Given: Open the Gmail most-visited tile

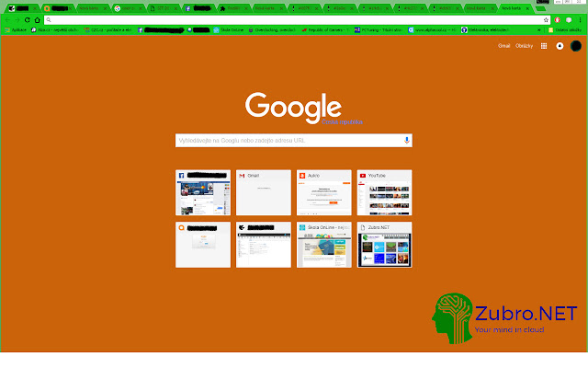Looking at the screenshot, I should (264, 192).
